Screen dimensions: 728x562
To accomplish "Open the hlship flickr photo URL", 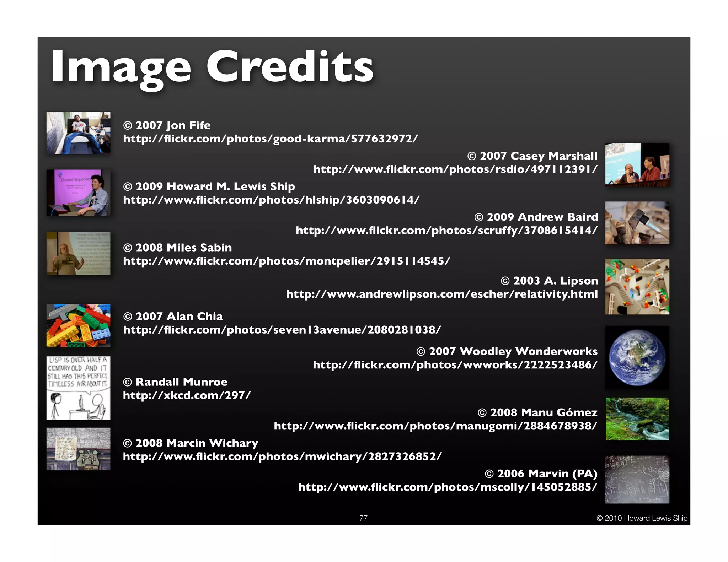I will [x=271, y=200].
